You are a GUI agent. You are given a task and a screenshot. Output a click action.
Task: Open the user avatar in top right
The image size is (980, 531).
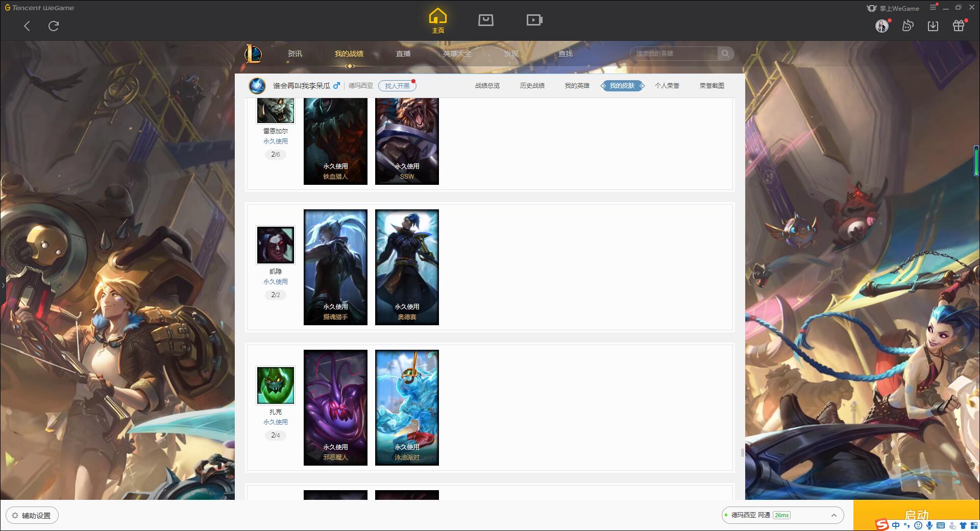click(882, 26)
